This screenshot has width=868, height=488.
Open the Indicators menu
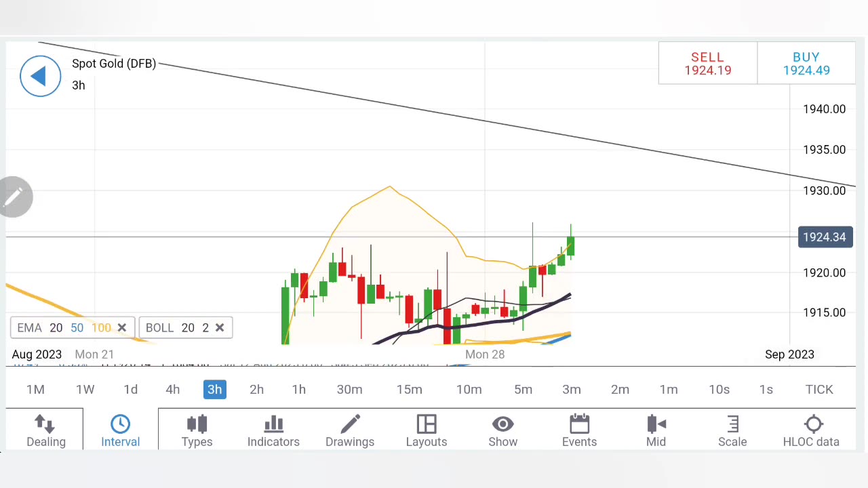pos(273,431)
